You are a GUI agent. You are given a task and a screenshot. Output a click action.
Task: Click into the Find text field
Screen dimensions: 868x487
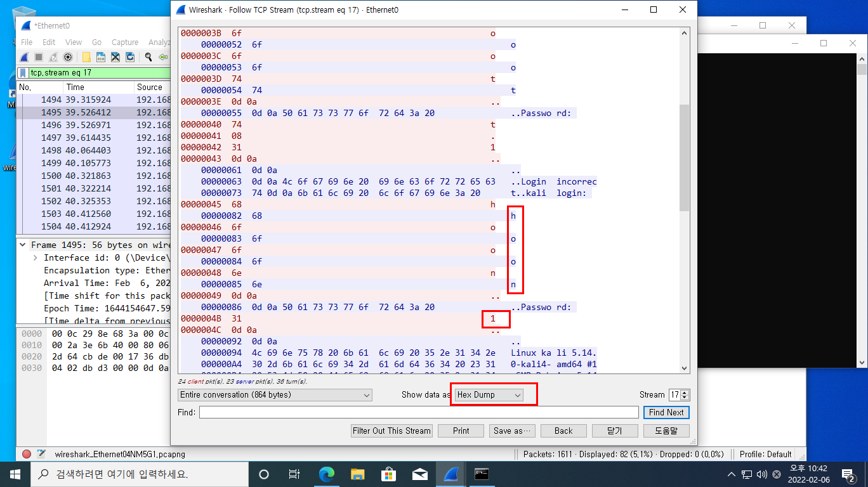tap(419, 412)
